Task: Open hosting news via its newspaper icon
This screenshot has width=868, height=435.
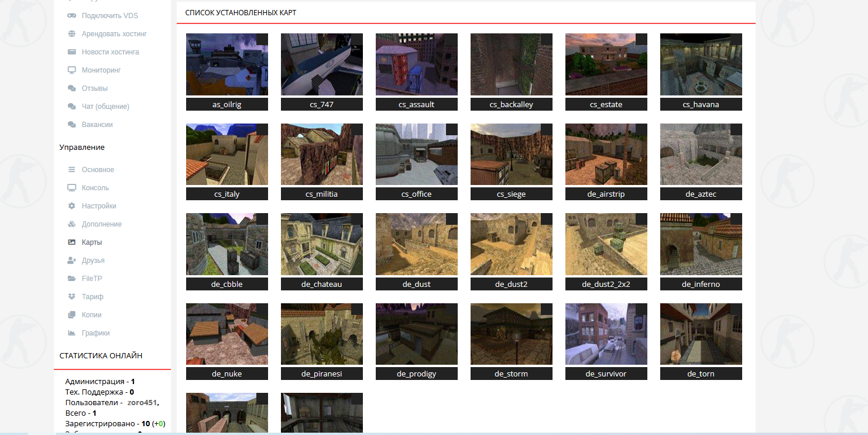Action: [x=72, y=52]
